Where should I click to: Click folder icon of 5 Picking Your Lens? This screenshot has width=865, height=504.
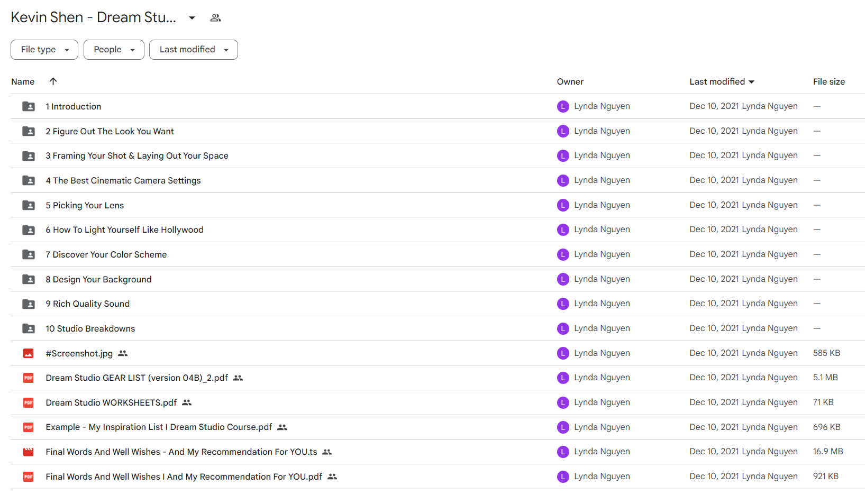click(29, 205)
